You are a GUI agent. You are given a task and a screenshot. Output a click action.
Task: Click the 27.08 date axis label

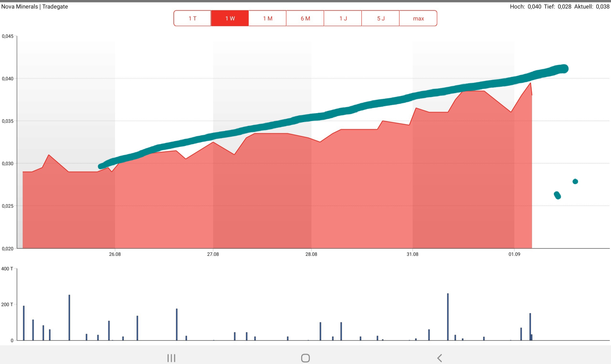(x=213, y=254)
